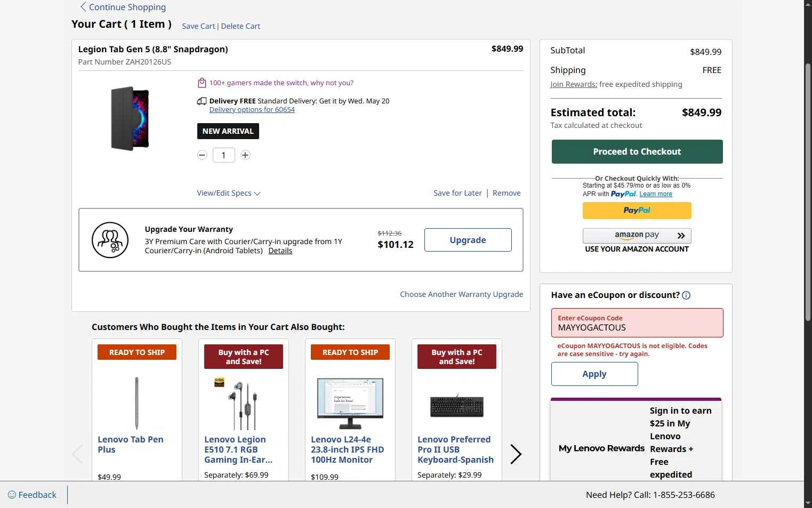Click 'Part Number ZAH20126US' text
812x508 pixels.
[125, 62]
